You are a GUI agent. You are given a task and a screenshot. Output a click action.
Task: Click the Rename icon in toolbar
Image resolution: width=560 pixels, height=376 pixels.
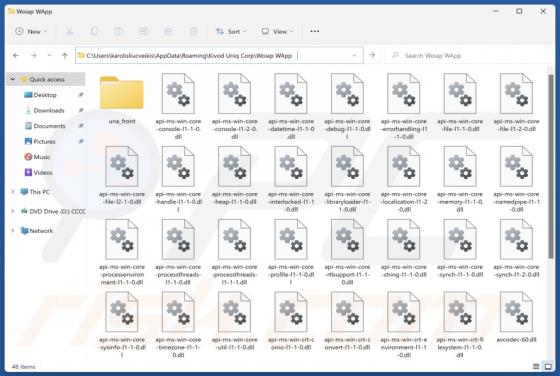pyautogui.click(x=144, y=31)
